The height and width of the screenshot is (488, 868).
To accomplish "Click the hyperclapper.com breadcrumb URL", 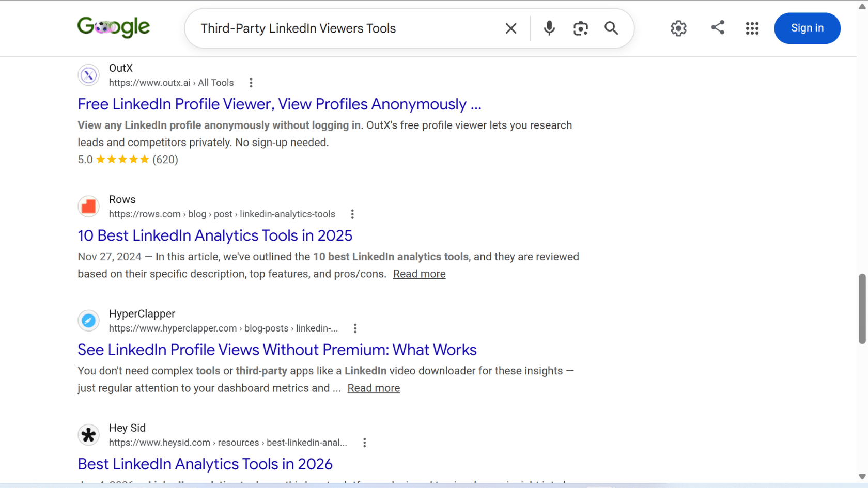I will (223, 328).
